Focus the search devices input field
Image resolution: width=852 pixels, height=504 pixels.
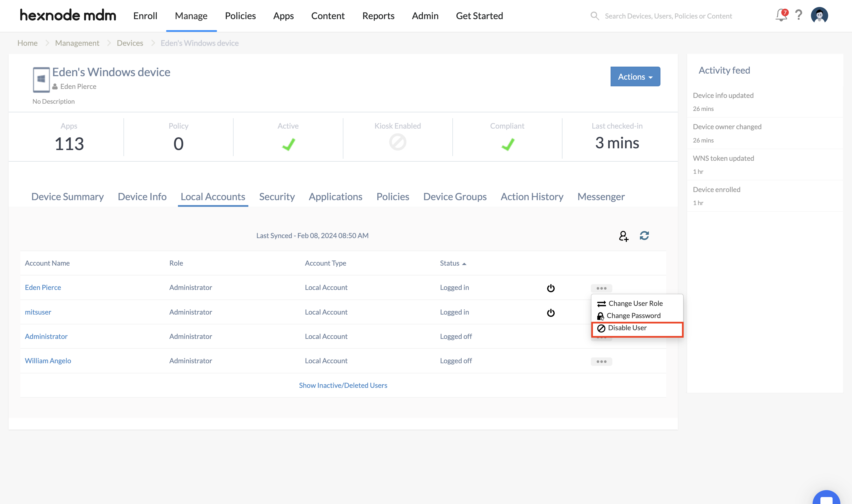point(668,16)
